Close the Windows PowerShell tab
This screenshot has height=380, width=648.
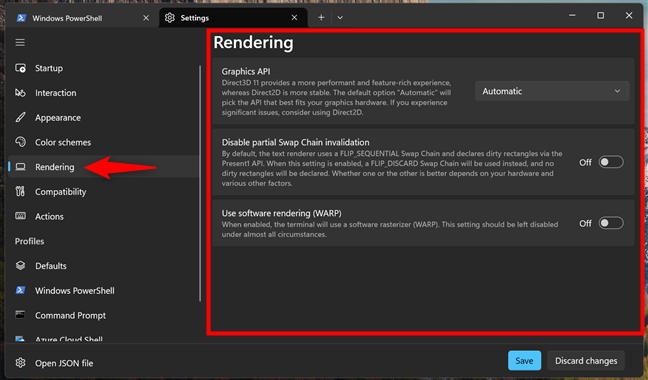(146, 18)
